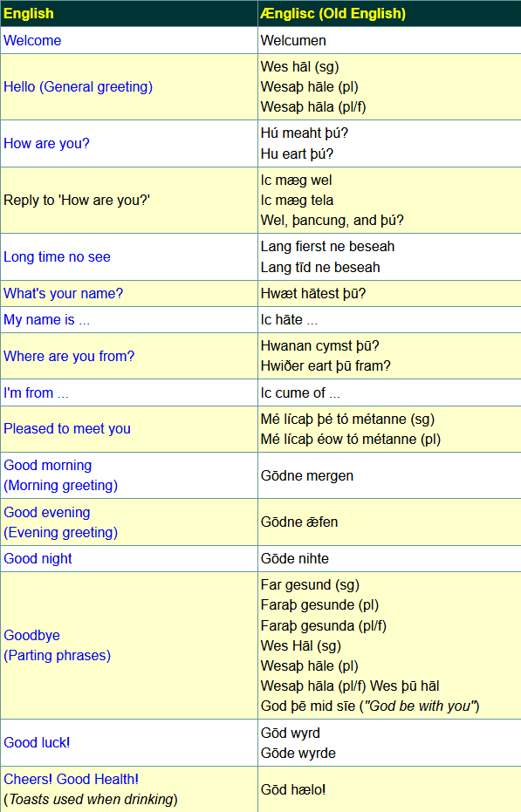Viewport: 521px width, 812px height.
Task: Open the Good evening link
Action: click(47, 512)
